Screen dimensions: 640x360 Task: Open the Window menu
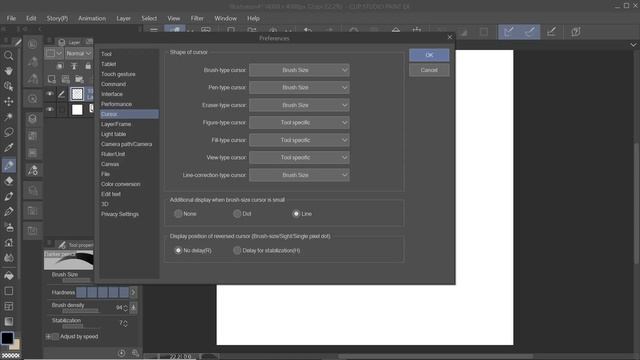(x=225, y=18)
